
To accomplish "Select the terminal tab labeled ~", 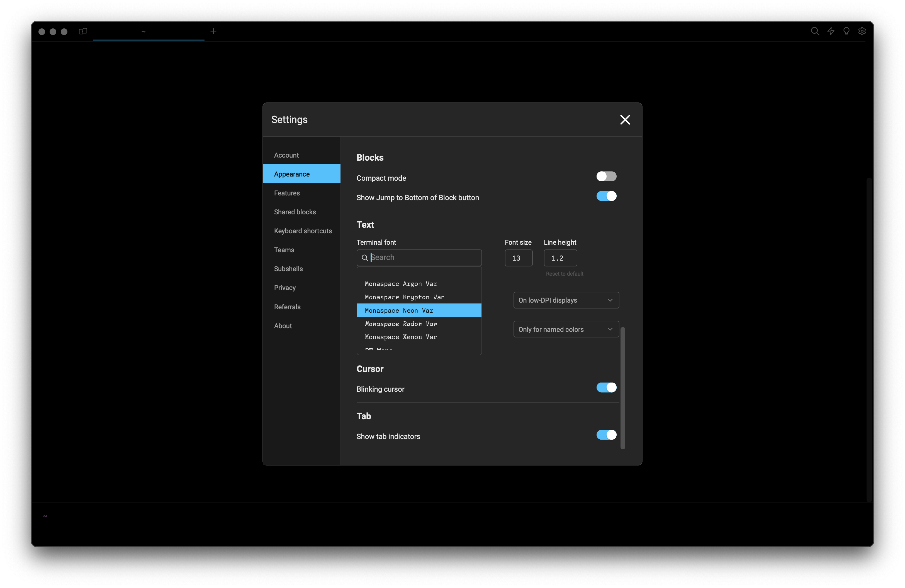I will pyautogui.click(x=148, y=31).
